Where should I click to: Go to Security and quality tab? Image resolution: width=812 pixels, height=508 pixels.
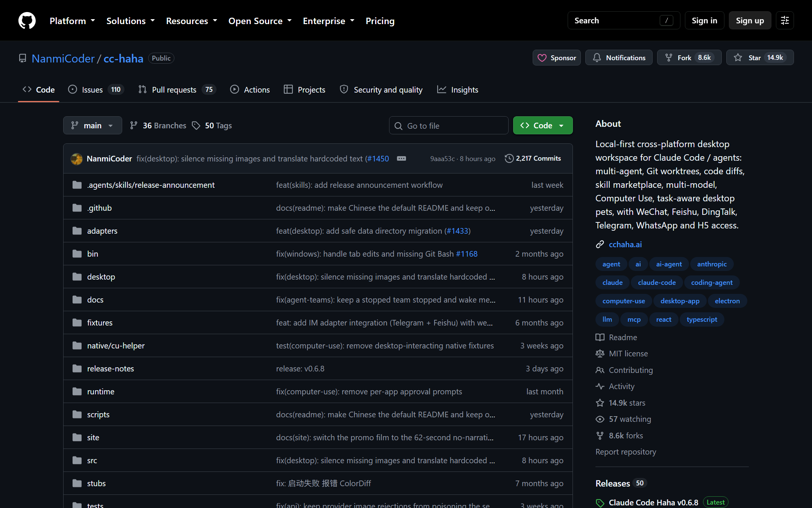coord(381,90)
